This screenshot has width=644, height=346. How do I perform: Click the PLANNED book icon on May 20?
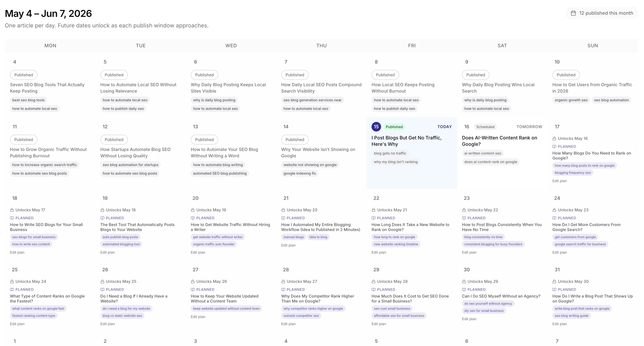click(193, 218)
